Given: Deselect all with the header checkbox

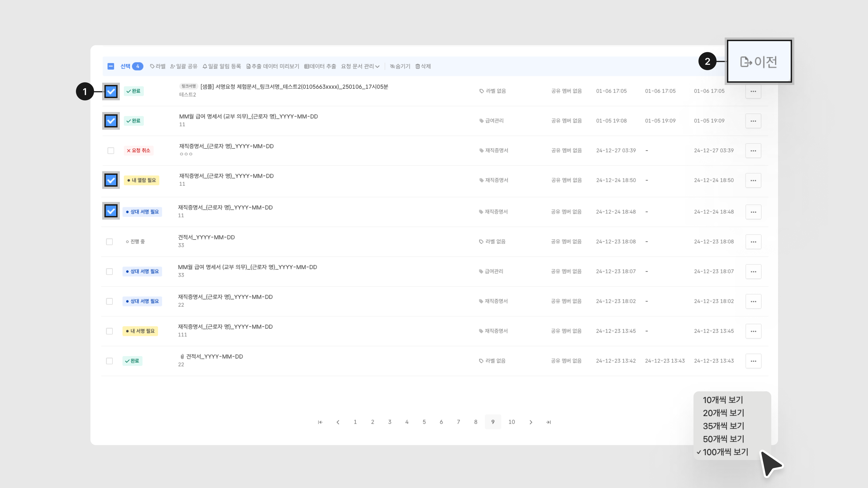Looking at the screenshot, I should 111,66.
